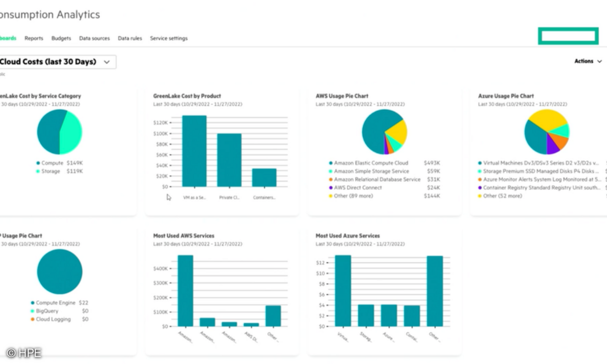Switch to the Budgets tab
607x364 pixels.
point(61,38)
